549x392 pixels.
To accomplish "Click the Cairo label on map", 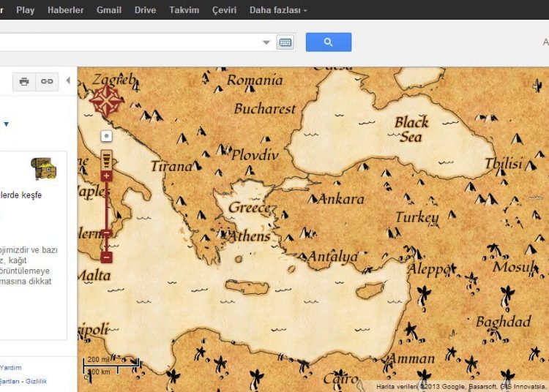I will pos(340,378).
